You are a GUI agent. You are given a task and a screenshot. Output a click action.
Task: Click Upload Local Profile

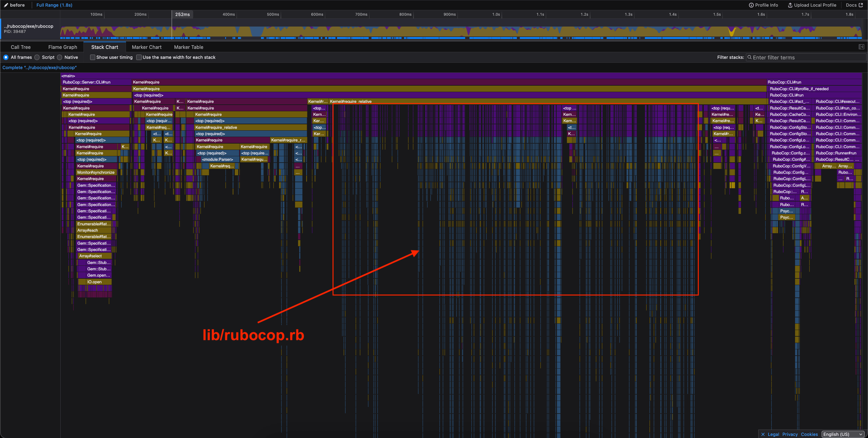(x=812, y=5)
